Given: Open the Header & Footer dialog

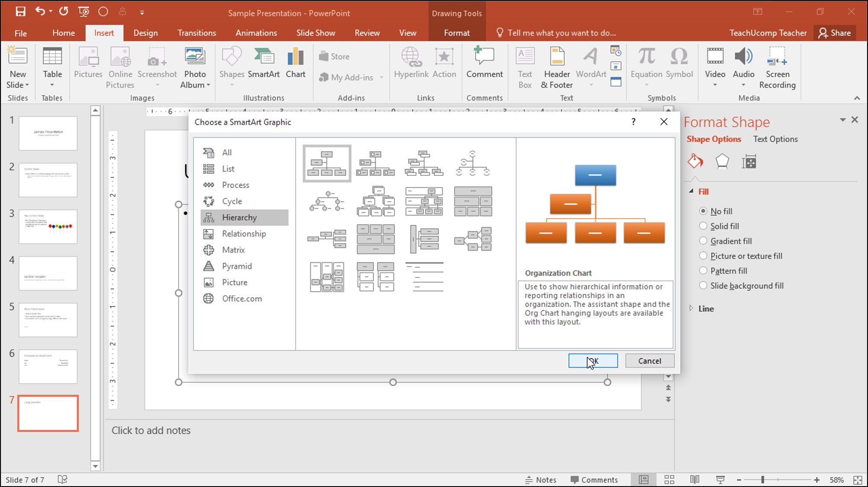Looking at the screenshot, I should pos(557,67).
